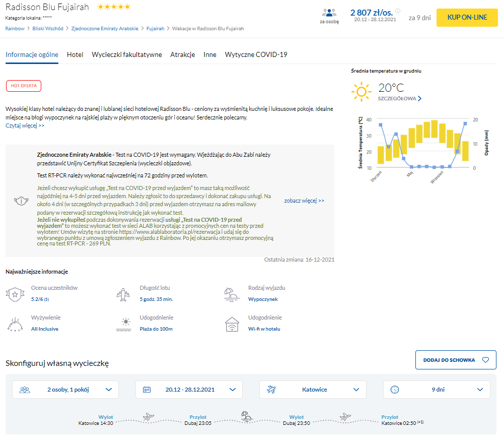
Task: Click the face mask COVID icon
Action: click(x=20, y=201)
